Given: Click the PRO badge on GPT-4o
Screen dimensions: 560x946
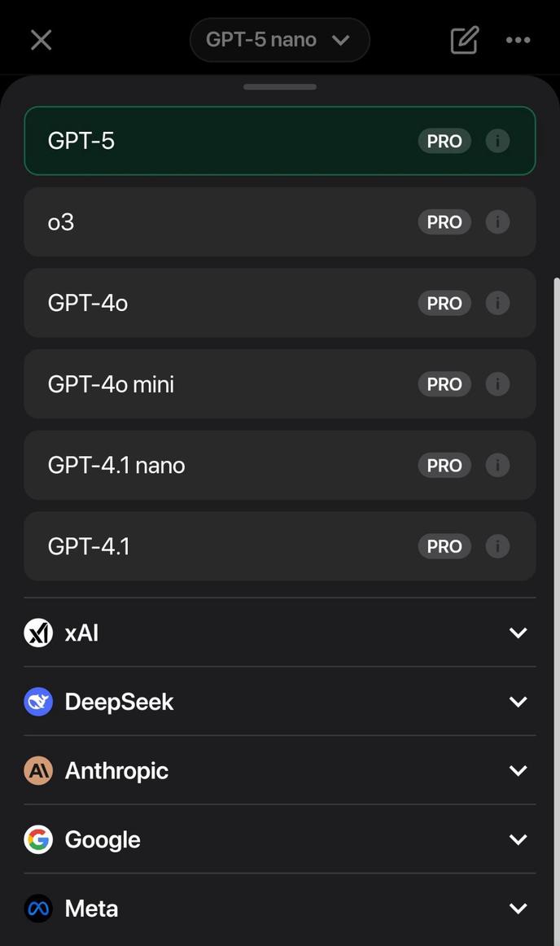Looking at the screenshot, I should tap(444, 302).
